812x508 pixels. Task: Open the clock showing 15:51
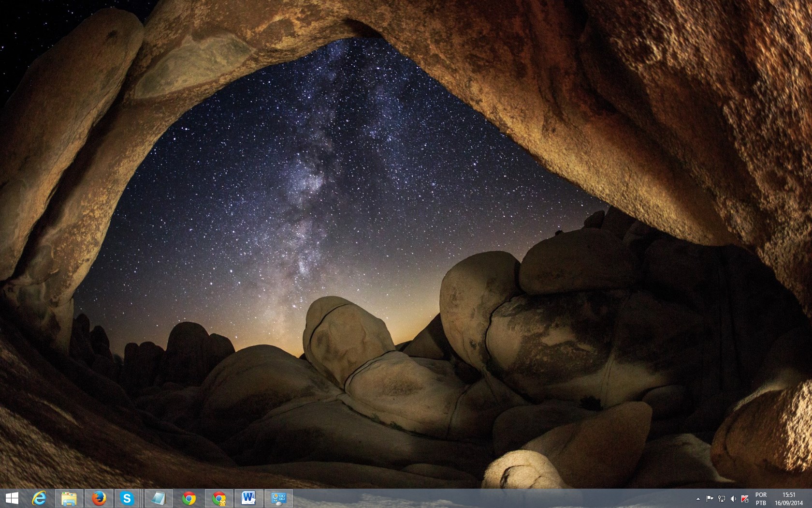tap(789, 499)
